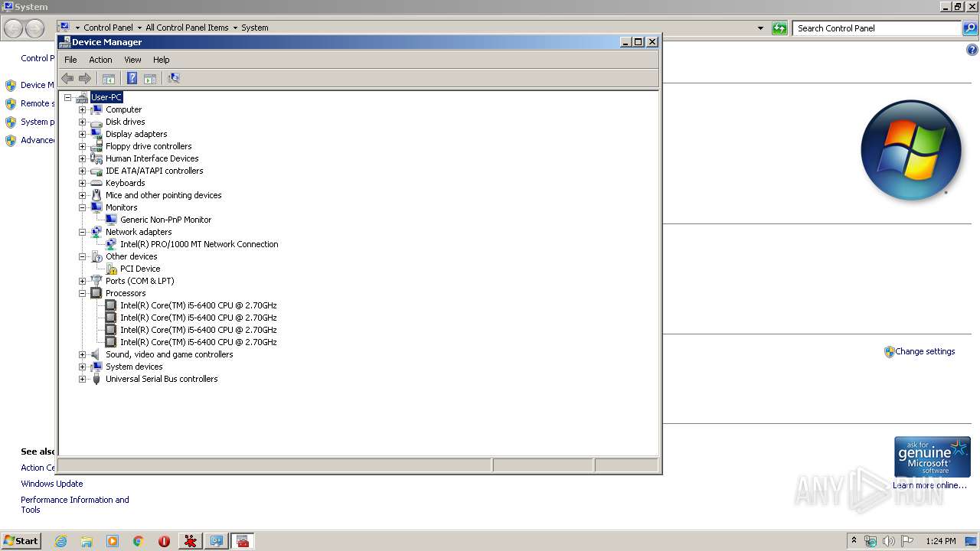The width and height of the screenshot is (980, 551).
Task: Click the search magnifier in Control Panel
Action: 970,28
